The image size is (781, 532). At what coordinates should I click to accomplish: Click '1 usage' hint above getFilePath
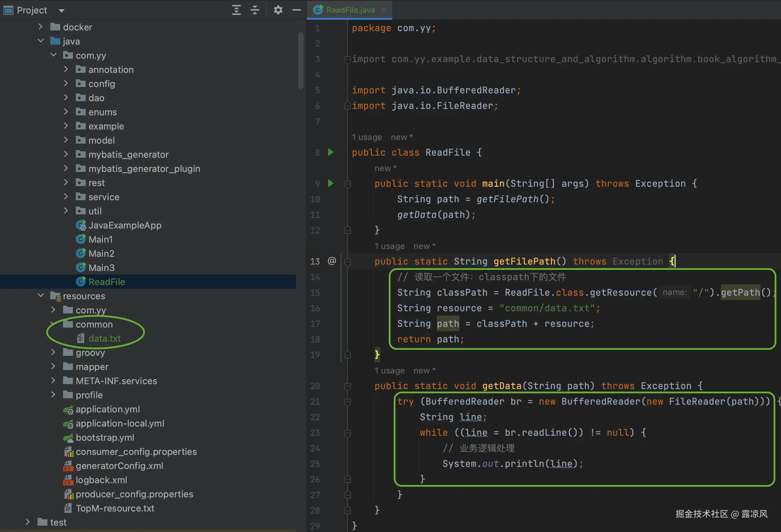(389, 246)
